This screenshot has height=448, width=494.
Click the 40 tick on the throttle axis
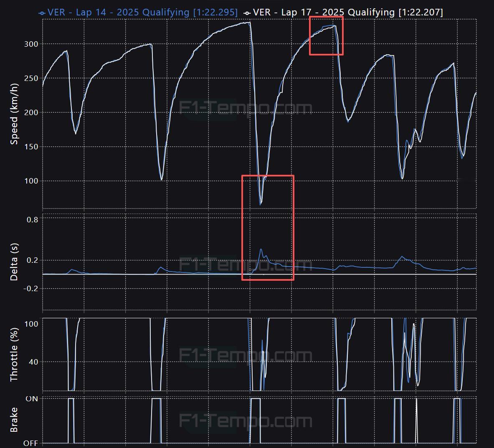tap(33, 362)
